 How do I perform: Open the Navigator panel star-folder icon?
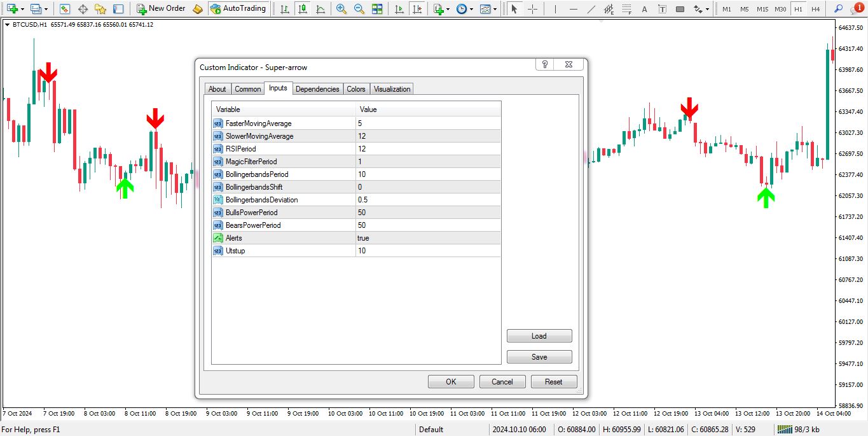(100, 9)
